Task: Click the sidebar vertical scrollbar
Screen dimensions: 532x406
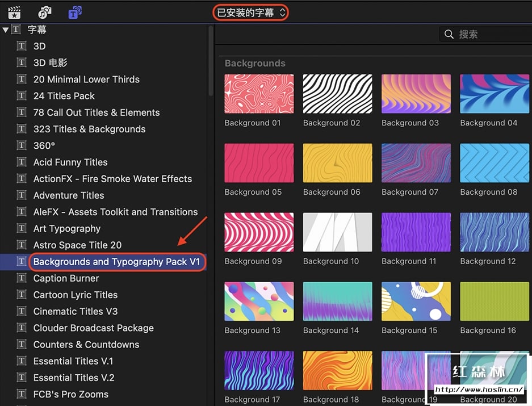Action: [x=211, y=61]
